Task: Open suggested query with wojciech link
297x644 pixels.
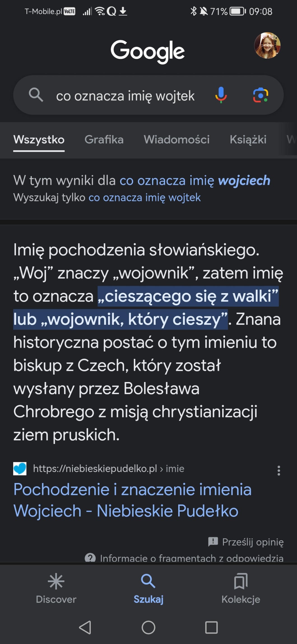Action: click(195, 180)
